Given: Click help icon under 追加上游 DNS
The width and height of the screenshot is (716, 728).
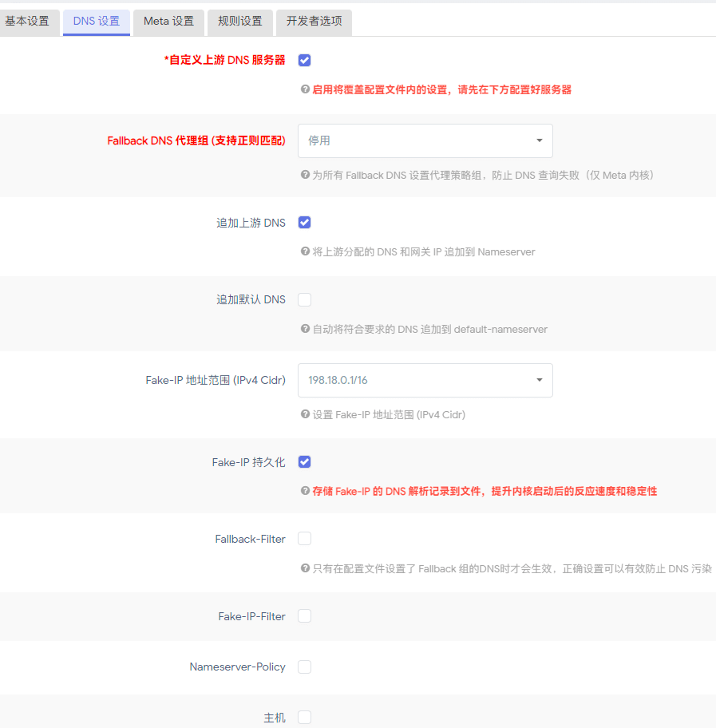Looking at the screenshot, I should coord(305,251).
